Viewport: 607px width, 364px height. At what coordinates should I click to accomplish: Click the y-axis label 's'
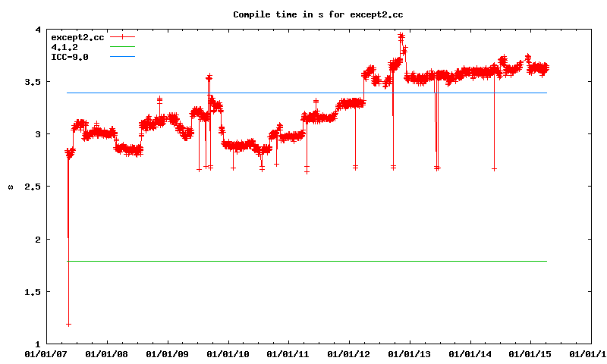pos(10,187)
